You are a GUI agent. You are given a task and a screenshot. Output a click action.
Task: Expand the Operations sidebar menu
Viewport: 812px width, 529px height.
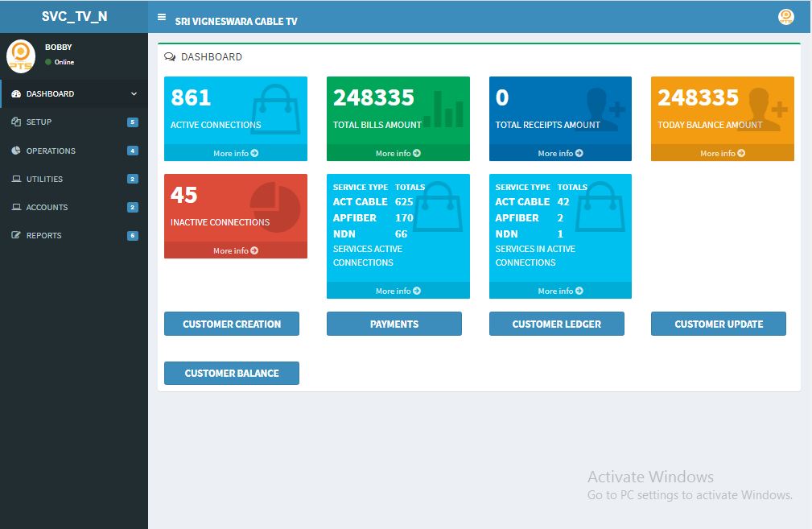pos(50,151)
